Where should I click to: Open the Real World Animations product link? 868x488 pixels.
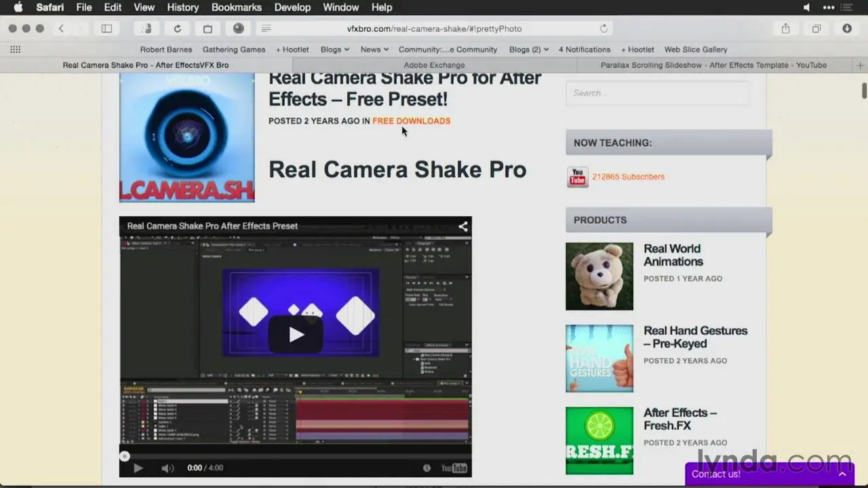pos(673,256)
